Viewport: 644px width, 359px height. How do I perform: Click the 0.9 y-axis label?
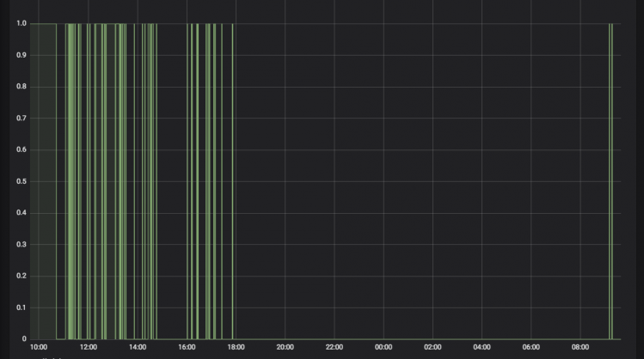click(x=21, y=55)
